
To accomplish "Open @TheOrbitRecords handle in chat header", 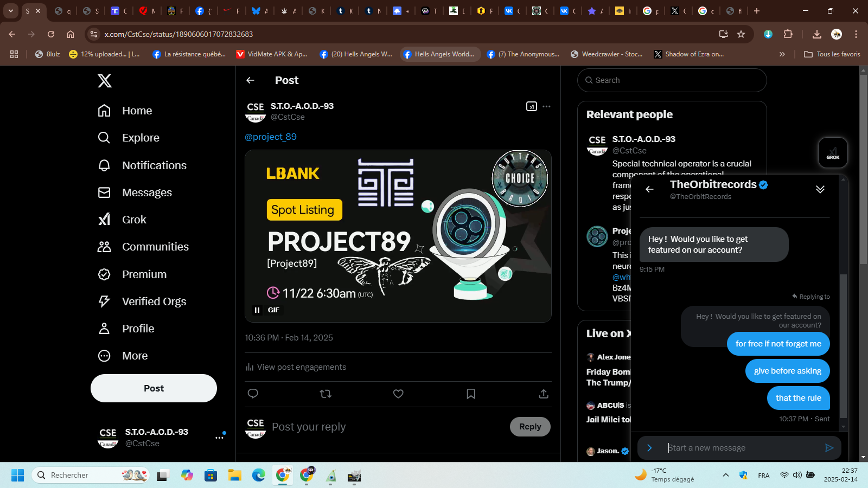I will tap(700, 197).
